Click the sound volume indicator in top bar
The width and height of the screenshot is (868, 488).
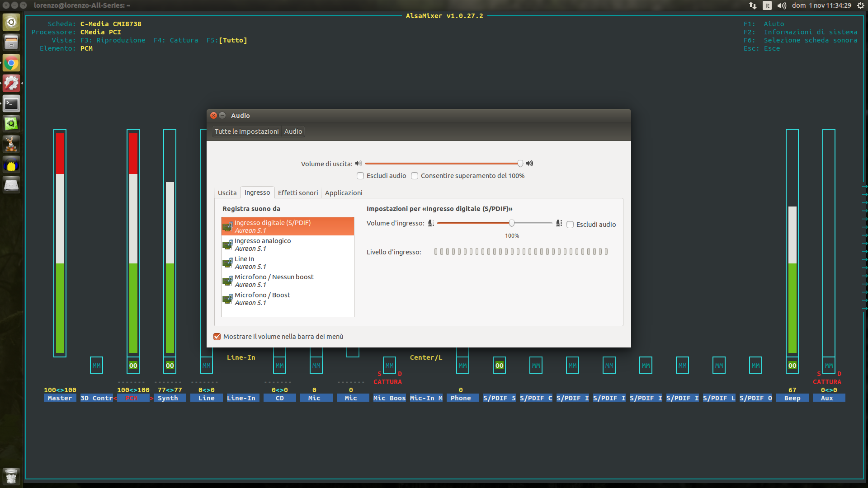point(782,5)
